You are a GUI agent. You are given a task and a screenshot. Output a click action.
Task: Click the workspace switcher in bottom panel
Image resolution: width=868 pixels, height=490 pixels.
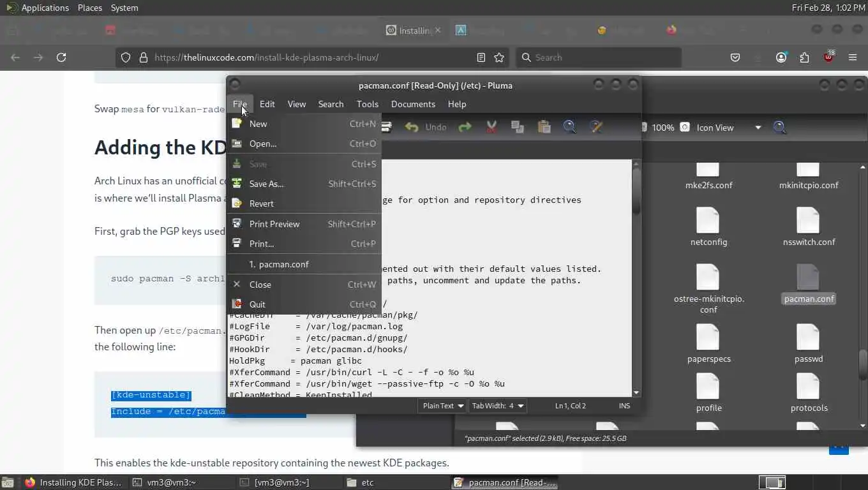(772, 482)
